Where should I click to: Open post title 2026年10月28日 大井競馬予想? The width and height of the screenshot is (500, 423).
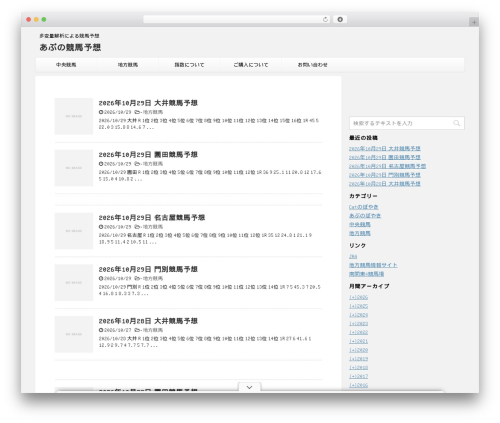click(x=148, y=321)
